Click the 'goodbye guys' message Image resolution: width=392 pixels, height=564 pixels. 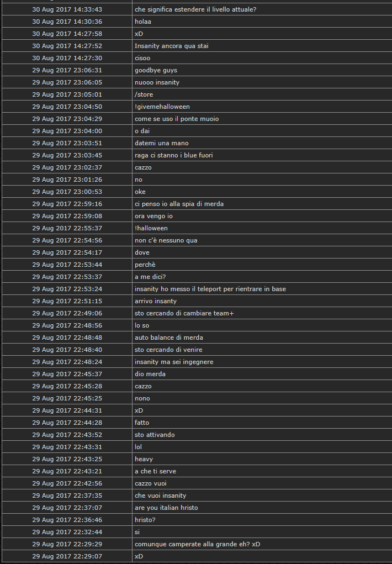tap(156, 70)
